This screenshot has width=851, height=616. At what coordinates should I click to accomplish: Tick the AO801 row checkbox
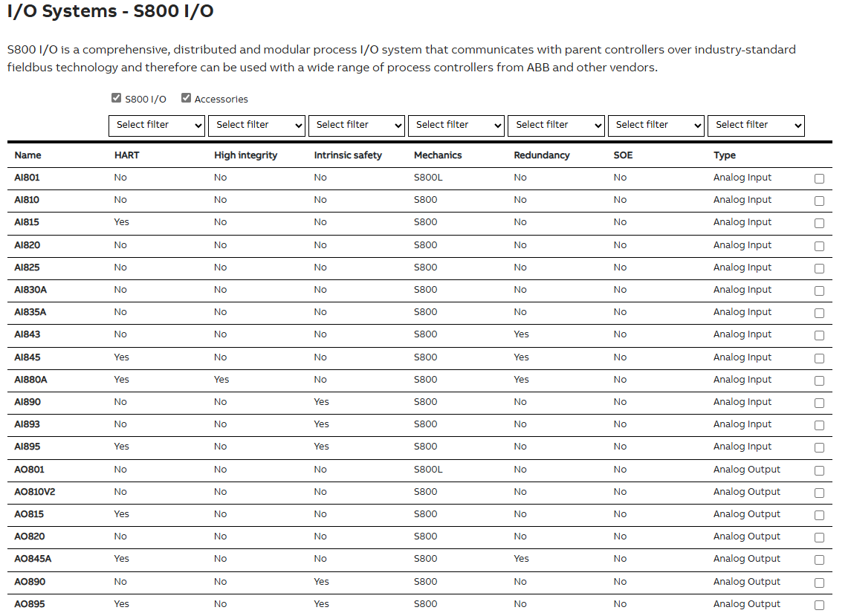click(x=820, y=470)
